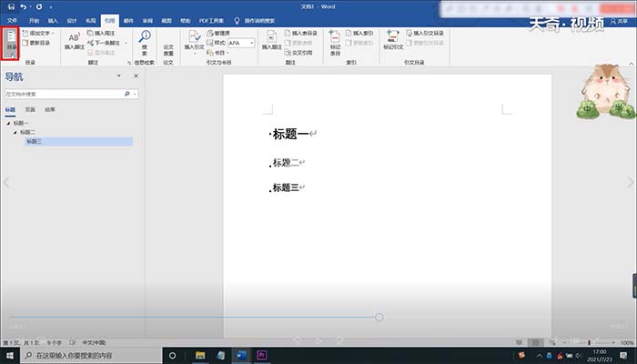This screenshot has width=637, height=364.
Task: Open File Explorer from the taskbar
Action: [200, 356]
